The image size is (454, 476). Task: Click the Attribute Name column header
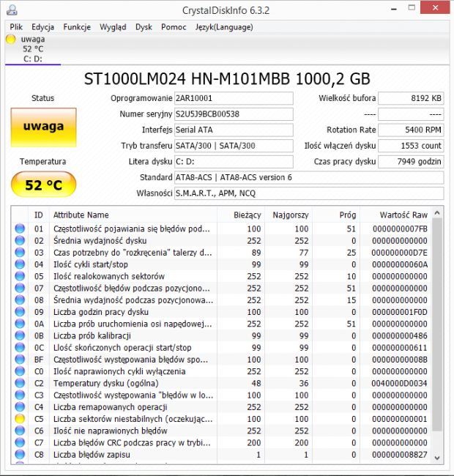(x=133, y=215)
